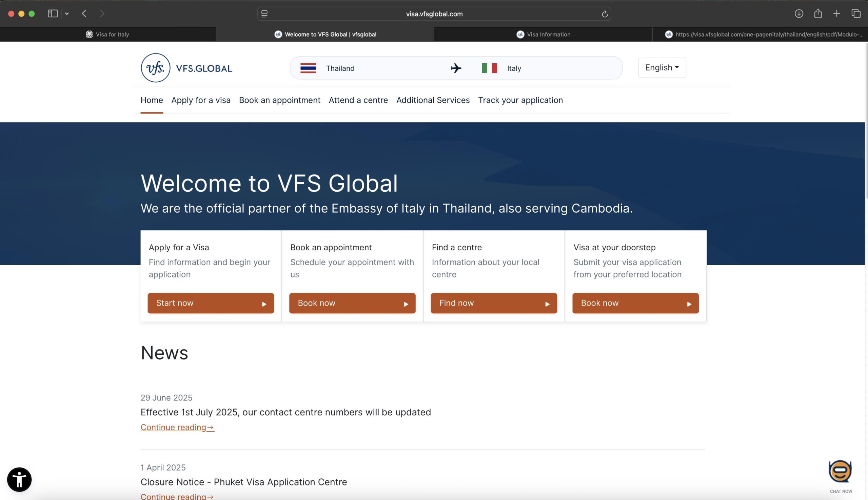Expand the English language dropdown
This screenshot has width=868, height=500.
point(662,67)
